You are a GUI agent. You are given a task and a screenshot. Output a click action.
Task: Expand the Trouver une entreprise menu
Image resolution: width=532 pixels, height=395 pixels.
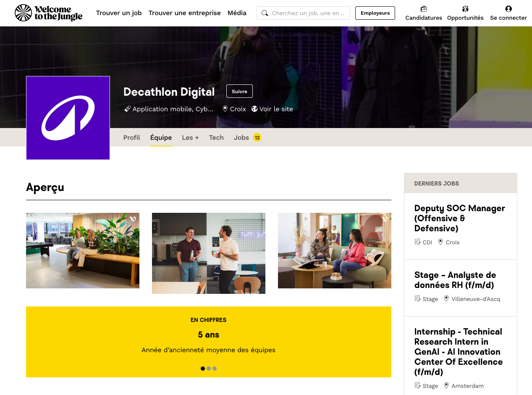pos(184,13)
